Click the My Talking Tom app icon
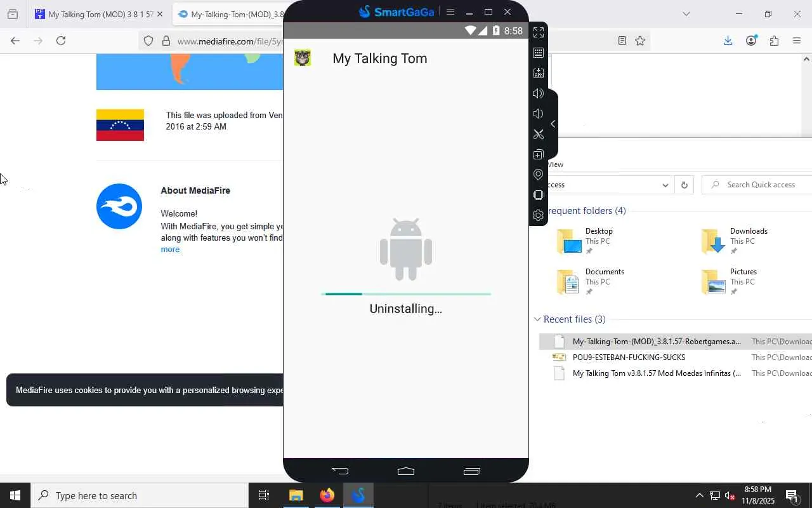 [x=303, y=58]
